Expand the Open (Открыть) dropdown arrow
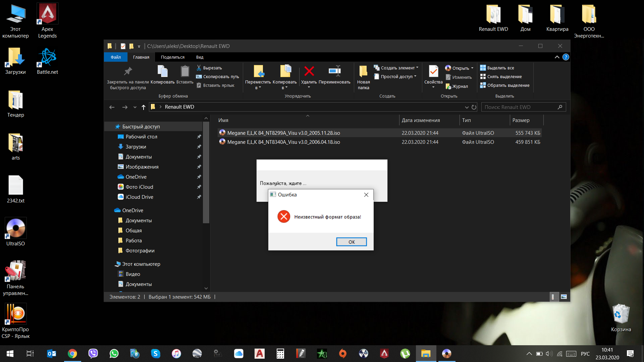This screenshot has height=362, width=644. coord(472,68)
